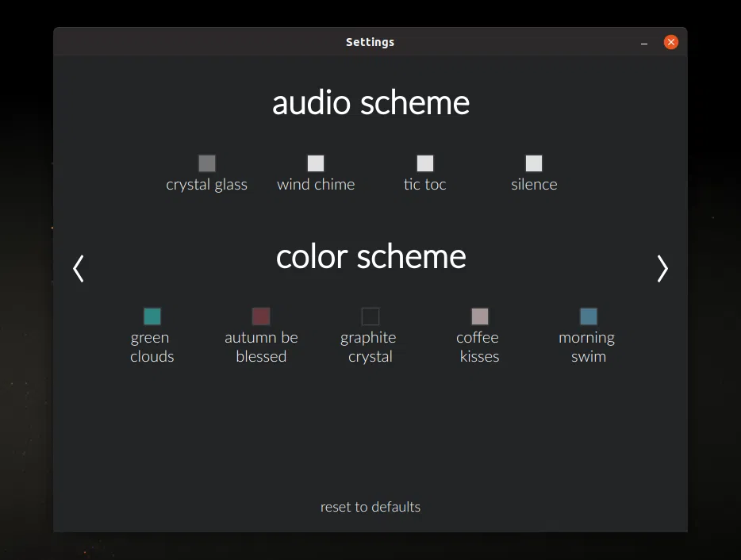This screenshot has height=560, width=741.
Task: Choose the wind chime label text
Action: click(x=316, y=184)
